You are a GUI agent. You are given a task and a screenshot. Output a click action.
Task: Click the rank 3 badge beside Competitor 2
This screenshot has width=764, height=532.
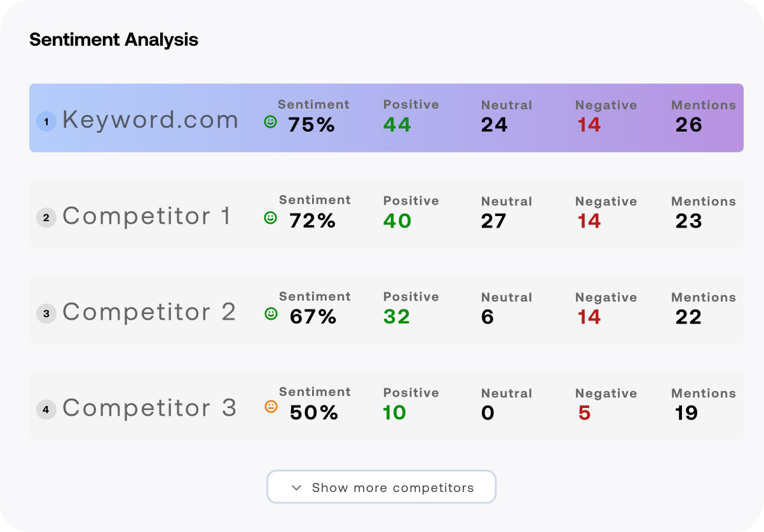(x=46, y=313)
